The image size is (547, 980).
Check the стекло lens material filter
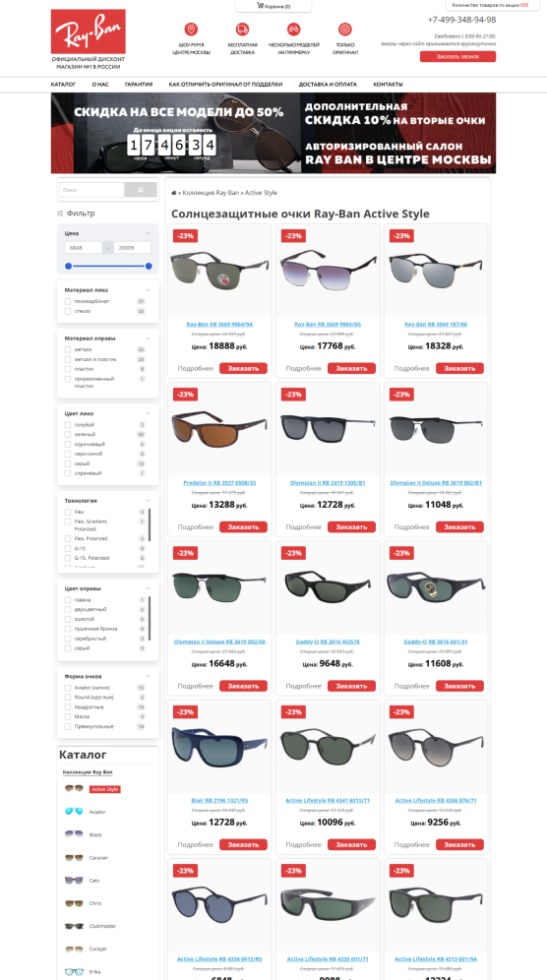67,311
